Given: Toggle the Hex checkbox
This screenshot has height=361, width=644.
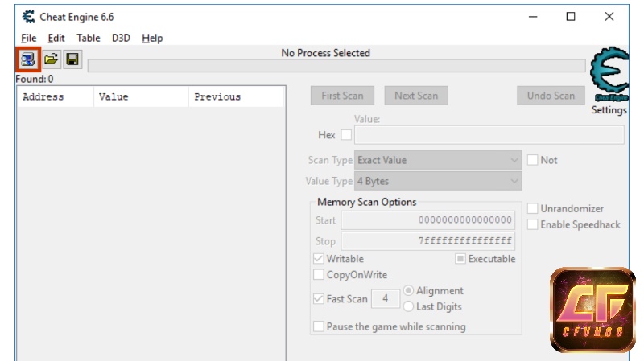Looking at the screenshot, I should [346, 135].
